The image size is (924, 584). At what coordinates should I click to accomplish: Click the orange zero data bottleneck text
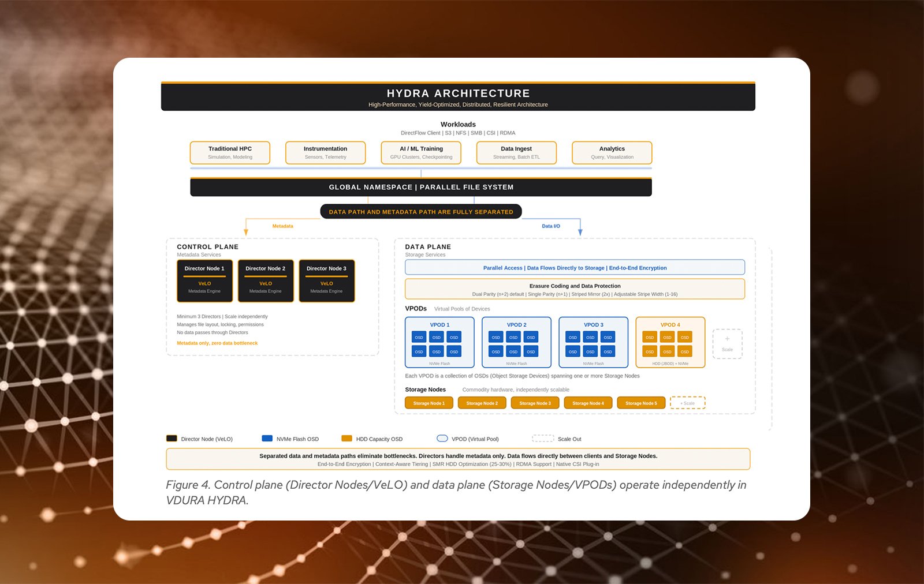click(x=217, y=343)
